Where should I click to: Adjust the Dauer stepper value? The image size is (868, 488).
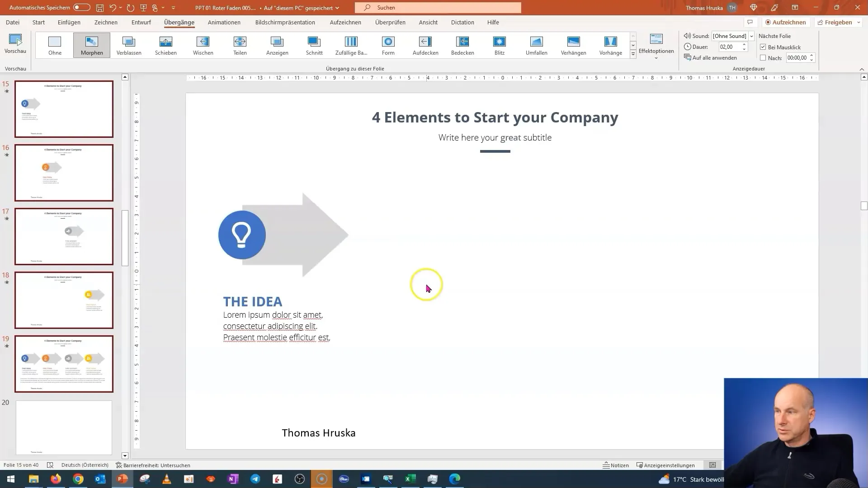pos(744,47)
